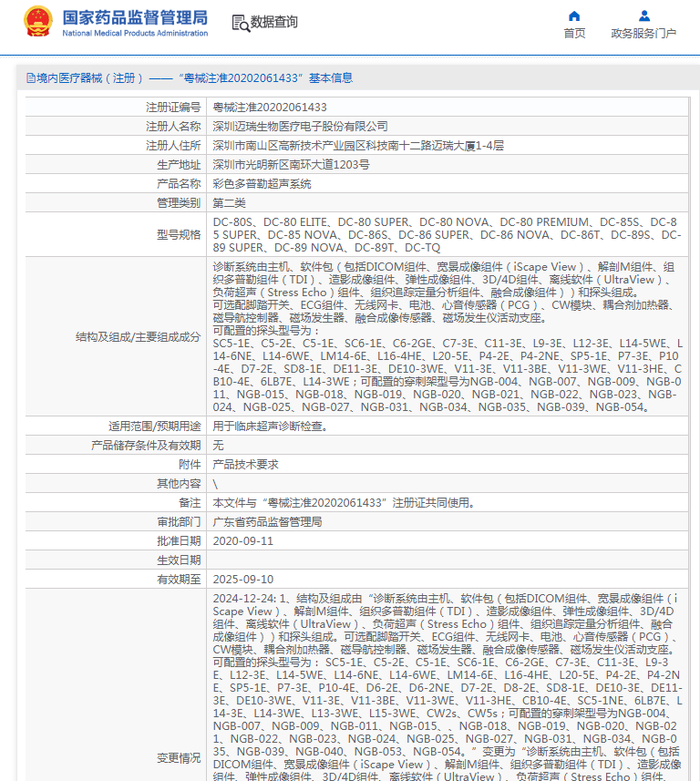This screenshot has height=781, width=700.
Task: Click 用于临床超声诊断检查 value
Action: [x=270, y=426]
